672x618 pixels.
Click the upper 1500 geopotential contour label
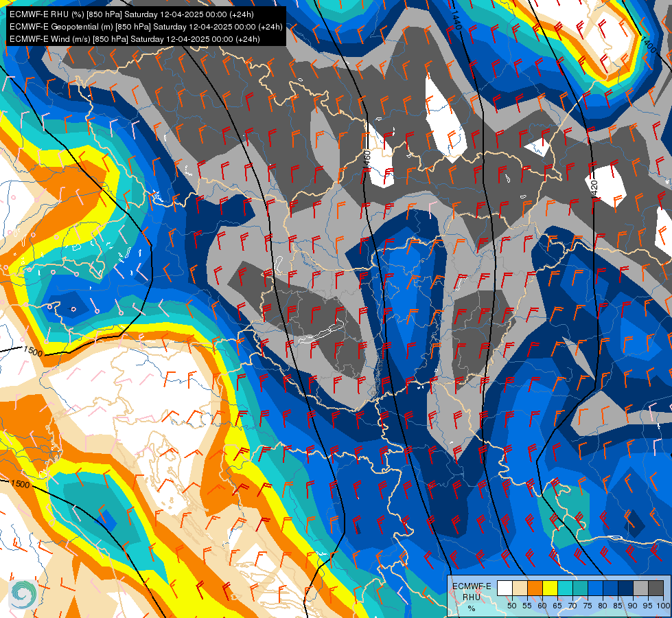(x=33, y=352)
